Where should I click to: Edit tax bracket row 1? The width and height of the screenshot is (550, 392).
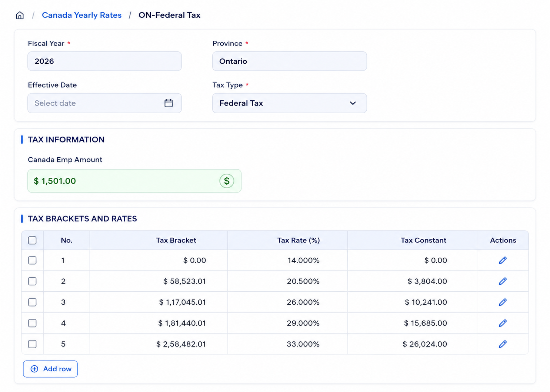coord(503,260)
